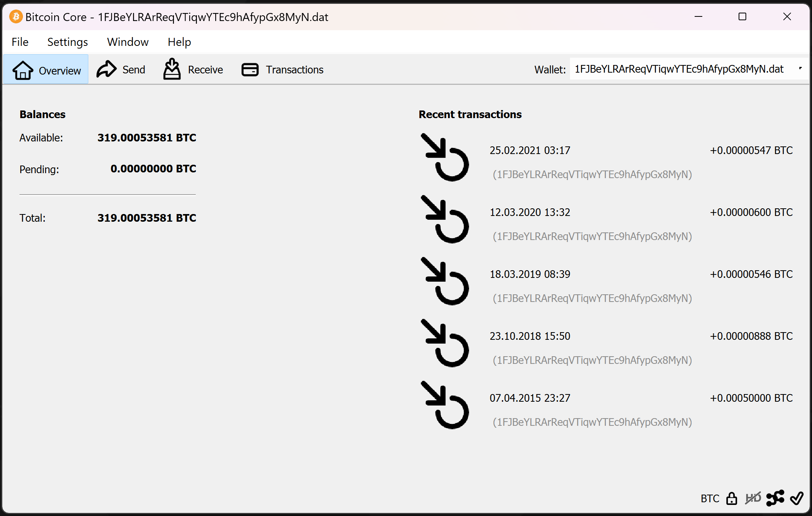
Task: Click the incoming icon of the 18.03.2019 transaction
Action: click(445, 282)
